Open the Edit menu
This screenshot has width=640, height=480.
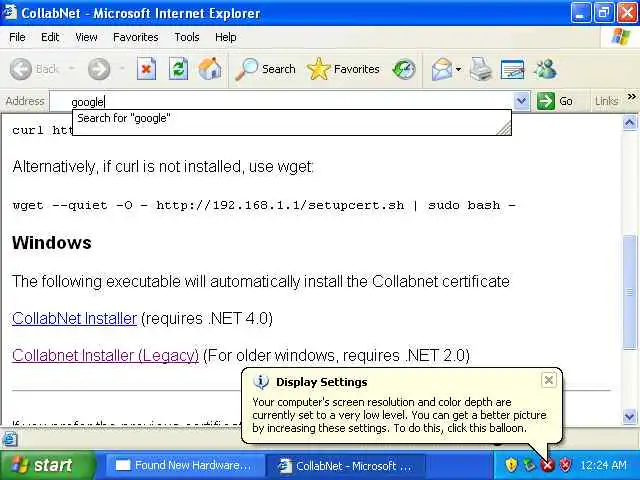(50, 37)
